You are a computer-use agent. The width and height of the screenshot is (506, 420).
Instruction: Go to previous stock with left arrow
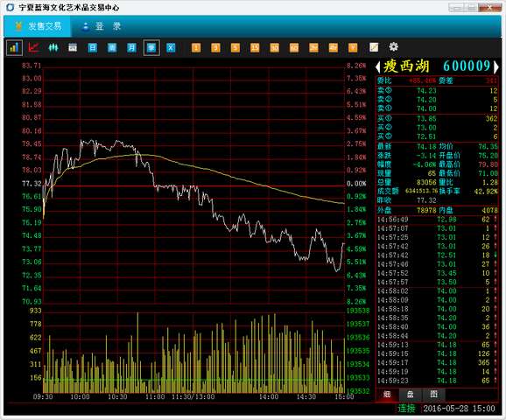378,66
